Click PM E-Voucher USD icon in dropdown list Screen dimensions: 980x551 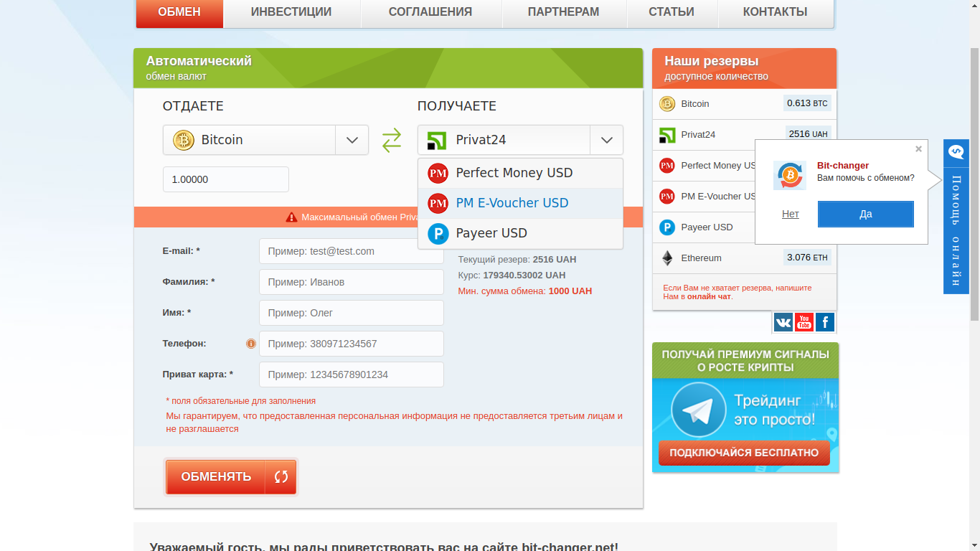(438, 203)
